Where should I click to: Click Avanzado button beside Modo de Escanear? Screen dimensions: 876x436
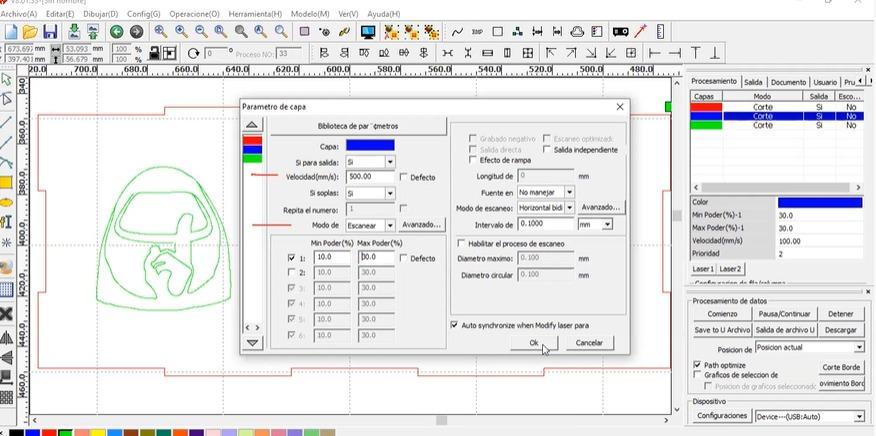pos(422,225)
